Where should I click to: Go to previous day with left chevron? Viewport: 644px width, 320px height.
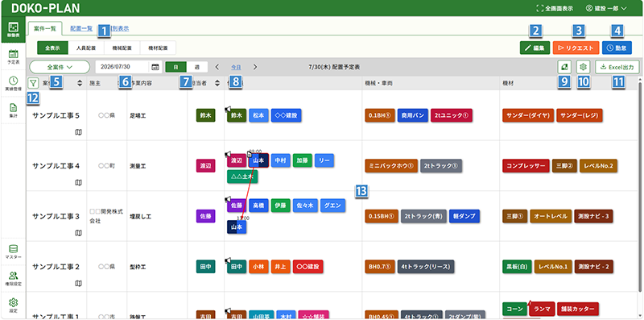tap(217, 67)
